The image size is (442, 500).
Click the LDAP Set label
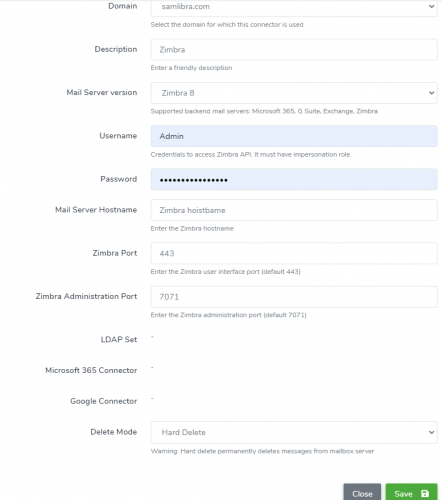click(x=119, y=339)
